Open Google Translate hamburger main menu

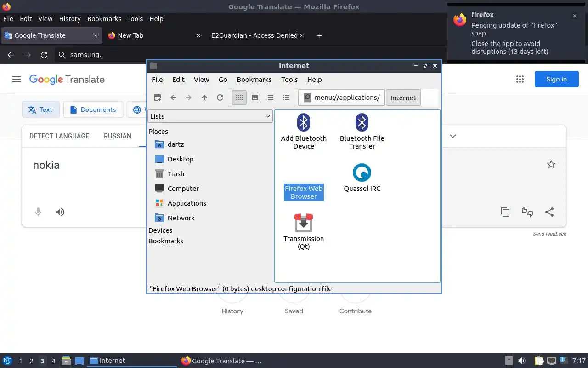pos(17,79)
